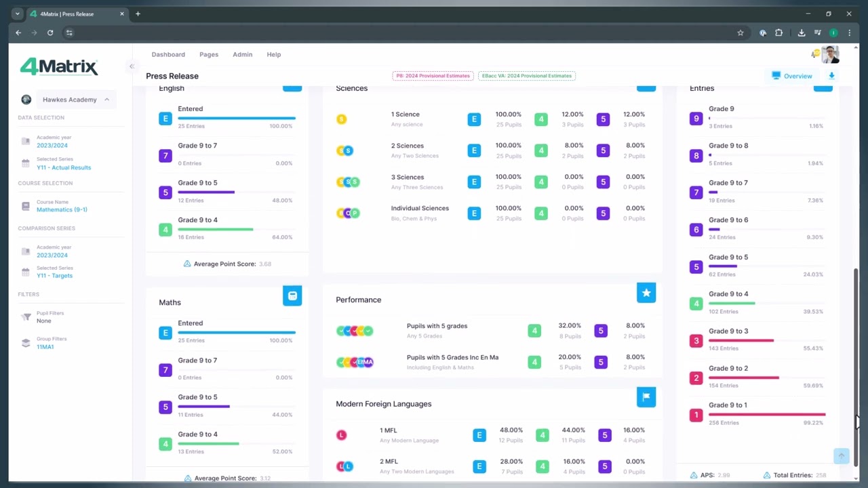This screenshot has width=868, height=488.
Task: Click the EBacc VA: 2024 Provisional Estimates badge
Action: [527, 76]
